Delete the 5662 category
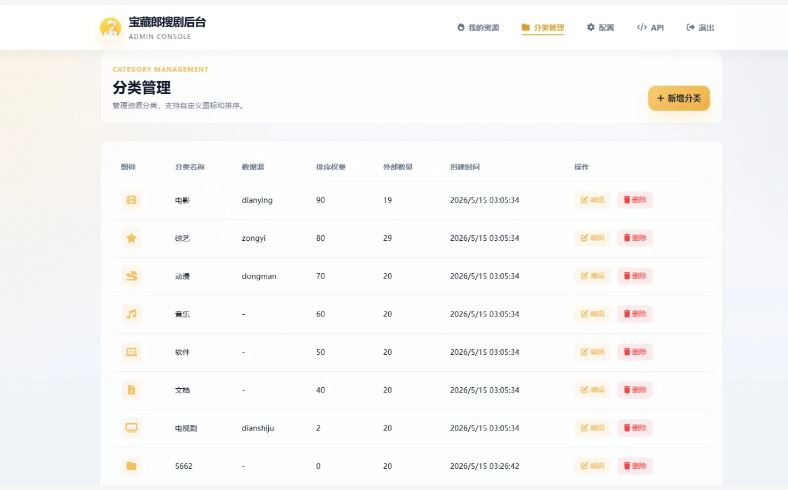The width and height of the screenshot is (788, 490). [635, 466]
